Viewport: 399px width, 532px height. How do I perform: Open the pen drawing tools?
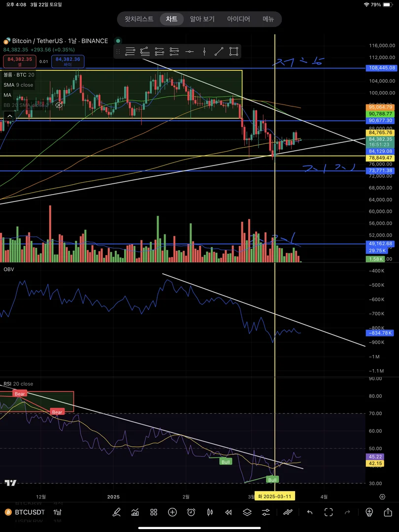point(116,512)
